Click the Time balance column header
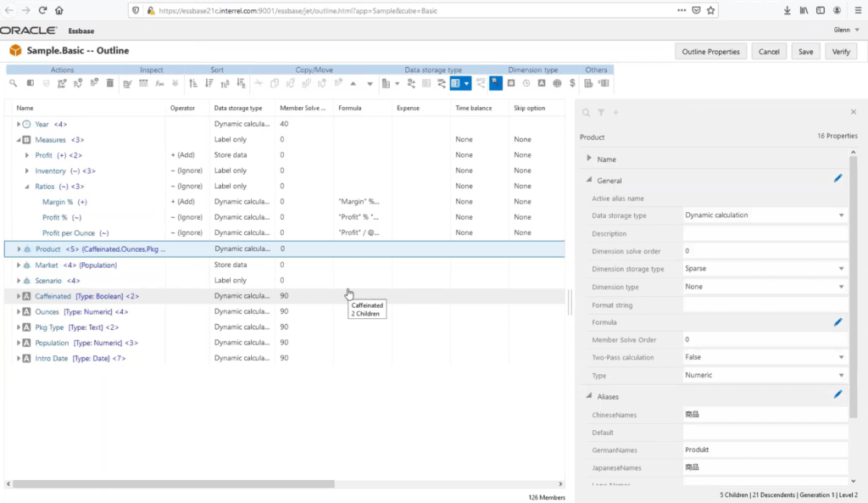Image resolution: width=868 pixels, height=503 pixels. point(473,108)
